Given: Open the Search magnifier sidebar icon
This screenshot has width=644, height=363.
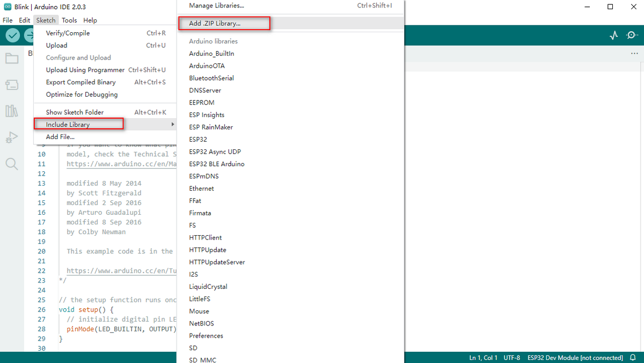Looking at the screenshot, I should coord(12,164).
